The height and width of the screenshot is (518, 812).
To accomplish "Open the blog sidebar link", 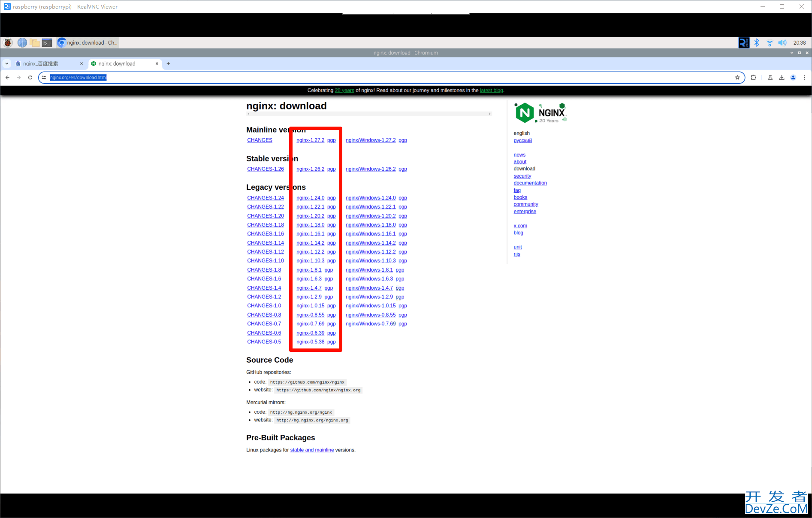I will pos(519,233).
